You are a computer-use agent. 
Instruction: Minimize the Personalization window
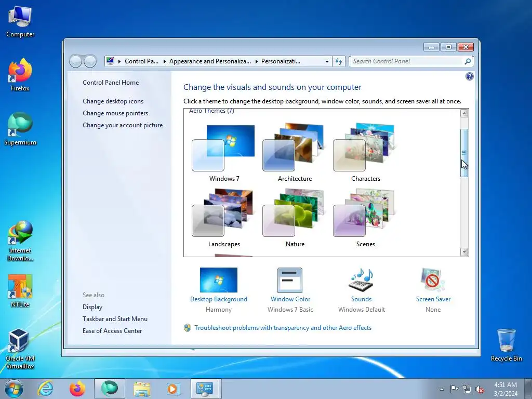[x=432, y=47]
